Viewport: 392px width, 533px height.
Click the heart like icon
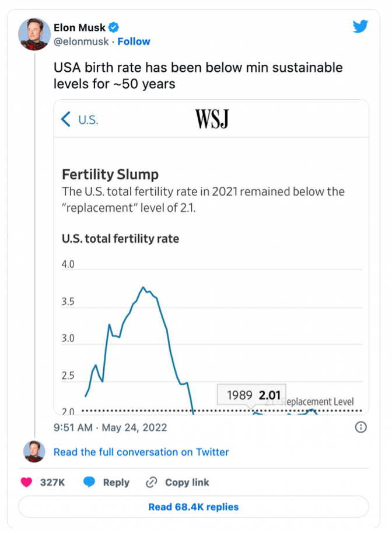pyautogui.click(x=27, y=482)
